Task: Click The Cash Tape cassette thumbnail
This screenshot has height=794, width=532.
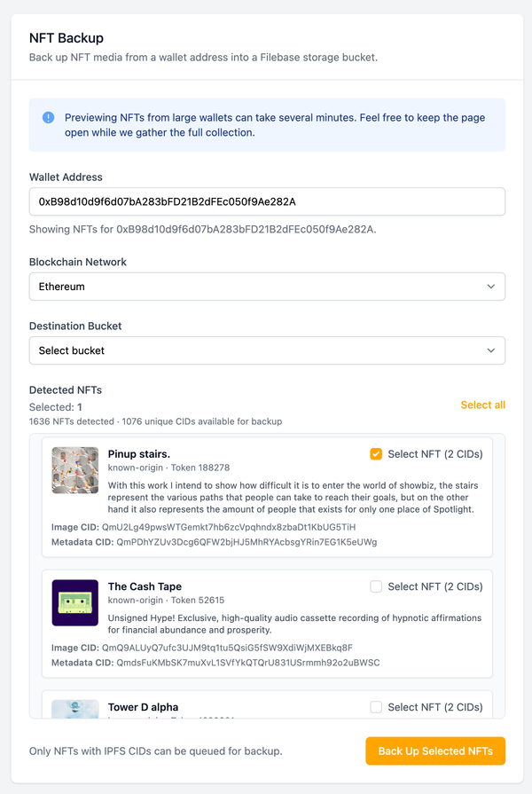Action: (x=76, y=602)
